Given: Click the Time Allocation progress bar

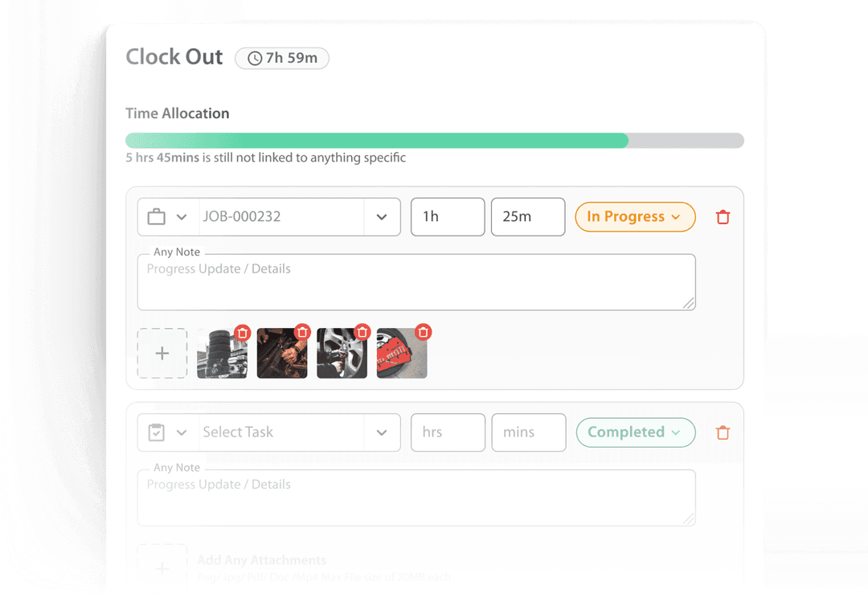Looking at the screenshot, I should pos(435,140).
